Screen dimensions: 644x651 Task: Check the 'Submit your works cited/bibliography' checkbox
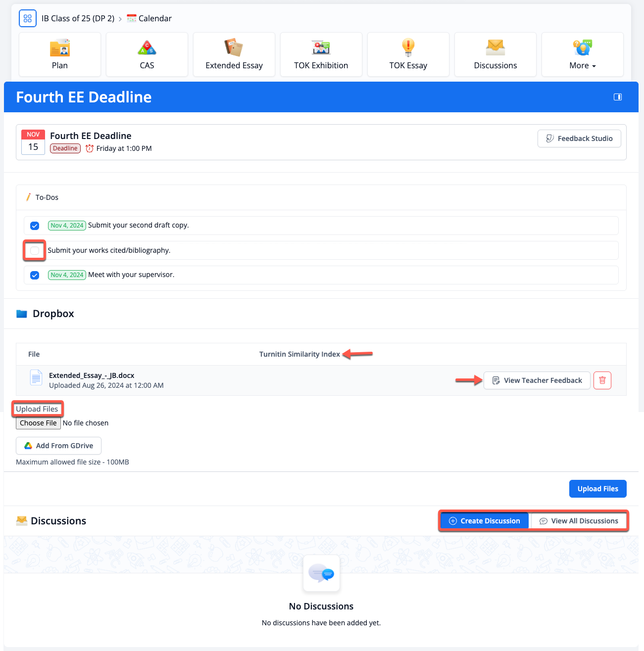coord(35,251)
